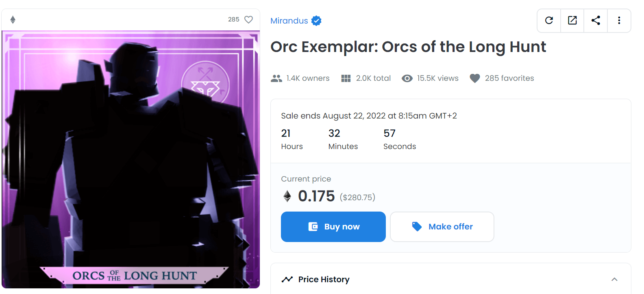Click the refresh metadata icon
Image resolution: width=644 pixels, height=294 pixels.
pyautogui.click(x=549, y=20)
